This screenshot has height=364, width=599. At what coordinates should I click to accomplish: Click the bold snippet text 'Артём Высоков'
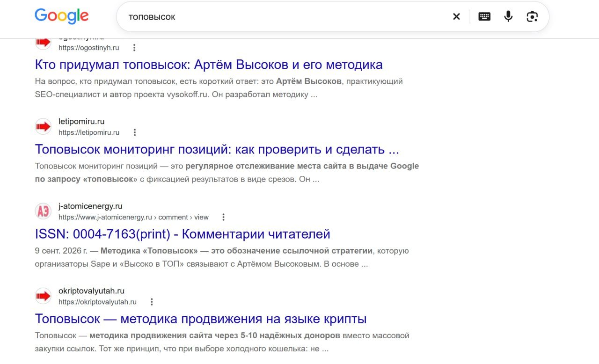[309, 81]
